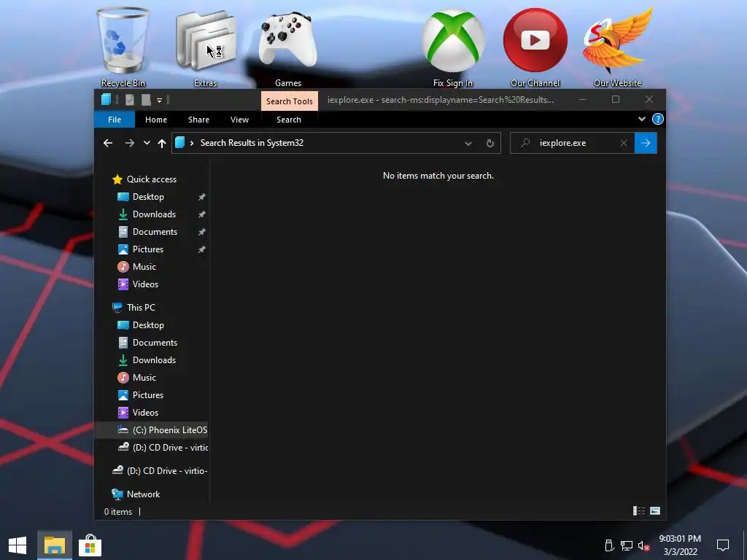Click the muted volume tray icon
Viewport: 747px width, 560px height.
[643, 545]
